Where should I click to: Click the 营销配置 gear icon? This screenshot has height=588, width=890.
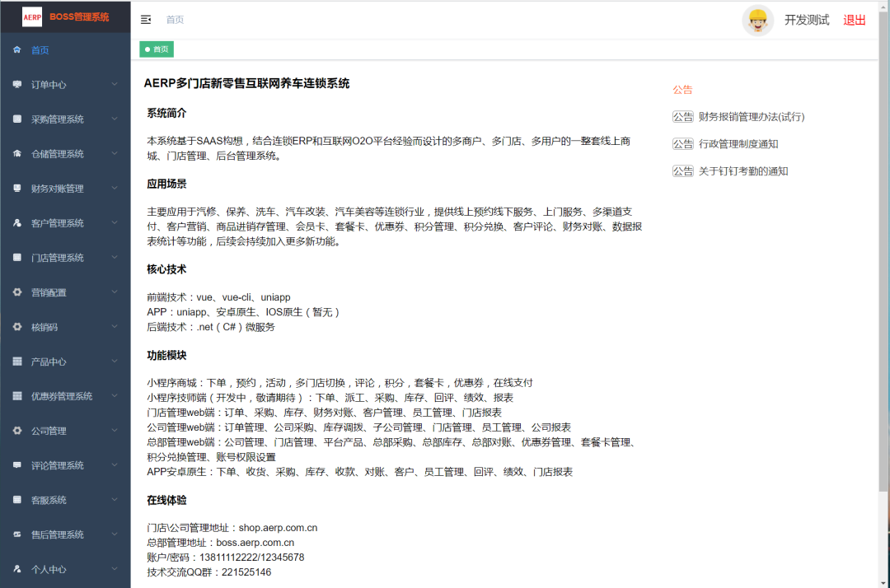17,292
